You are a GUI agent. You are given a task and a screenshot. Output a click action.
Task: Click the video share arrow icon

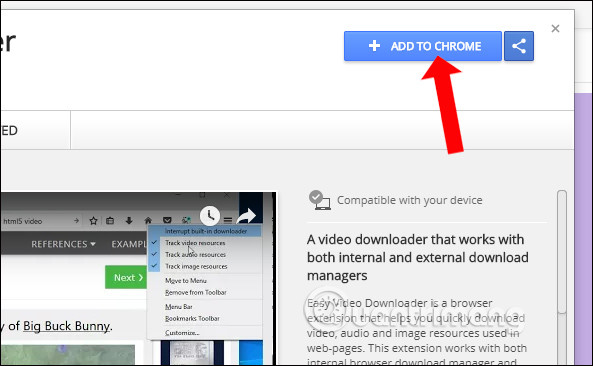pyautogui.click(x=246, y=216)
